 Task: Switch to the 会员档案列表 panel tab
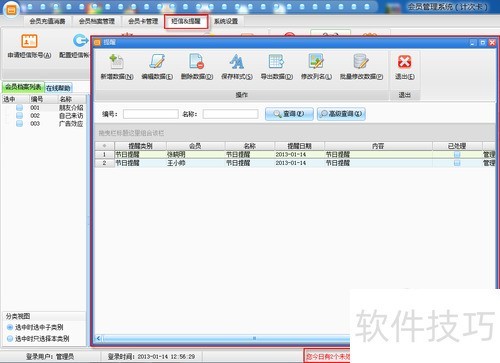[x=23, y=87]
